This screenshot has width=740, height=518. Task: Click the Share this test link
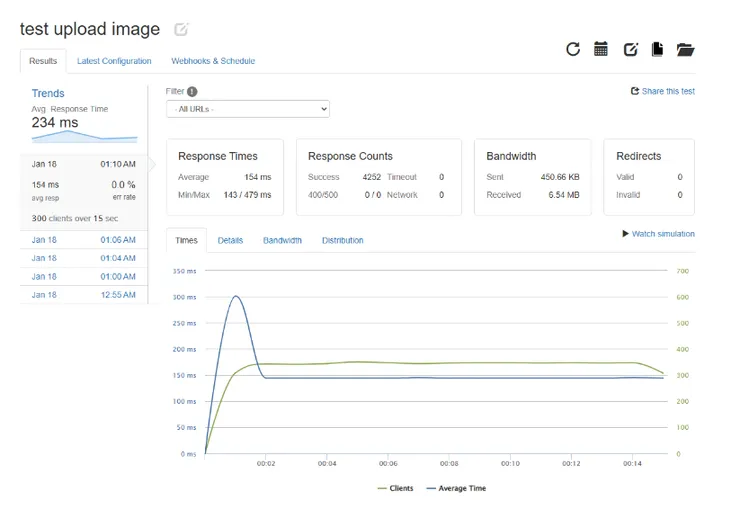coord(667,91)
